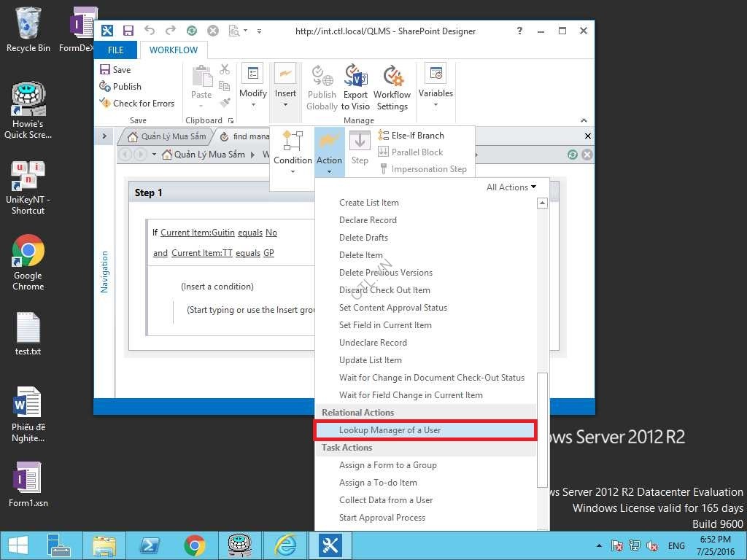Expand the All Actions filter dropdown
Screen dimensions: 747x560
tap(511, 187)
